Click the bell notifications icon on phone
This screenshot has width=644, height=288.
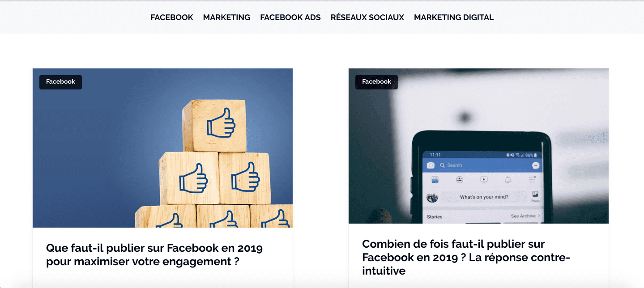pos(508,180)
